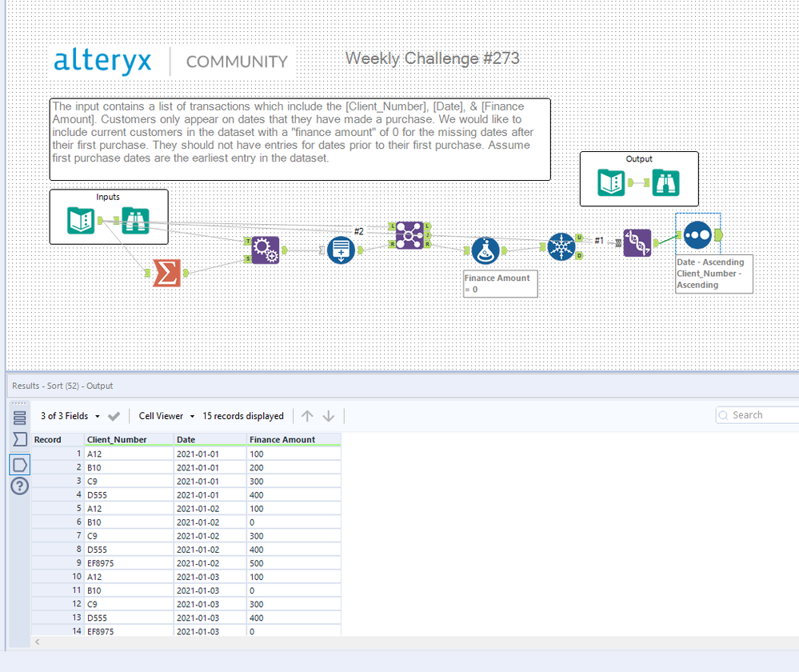Select the Multi-Row Formula tool

click(341, 250)
